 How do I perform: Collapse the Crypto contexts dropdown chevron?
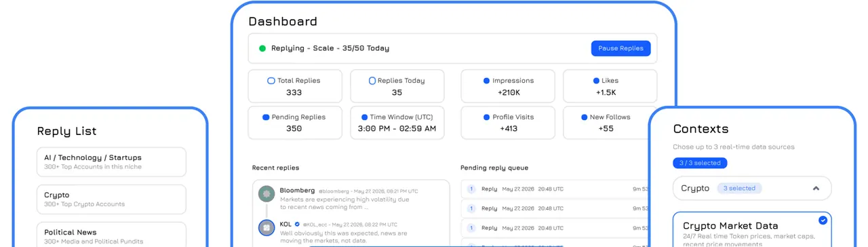tap(816, 189)
